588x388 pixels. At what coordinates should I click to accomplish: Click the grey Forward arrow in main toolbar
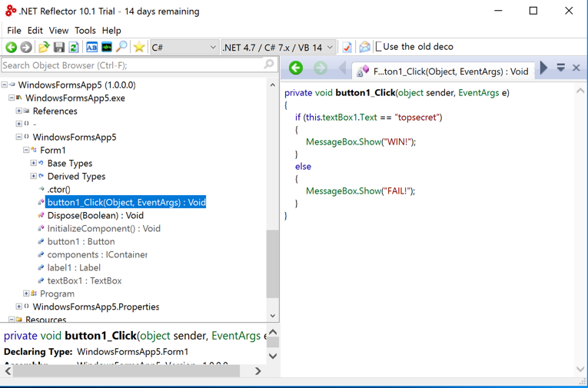pyautogui.click(x=26, y=47)
